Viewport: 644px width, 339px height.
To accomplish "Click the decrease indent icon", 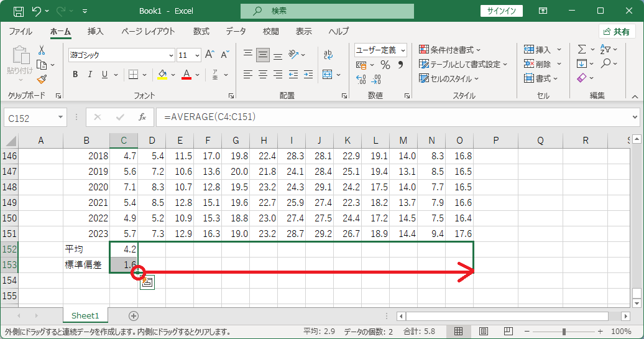I will click(293, 75).
